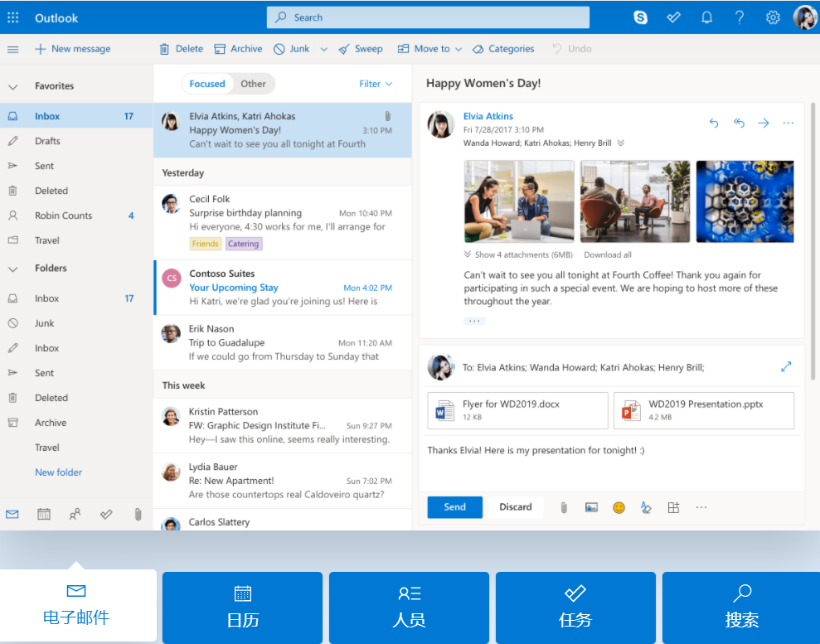Open Skype from the header bar
Viewport: 820px width, 644px height.
click(640, 17)
